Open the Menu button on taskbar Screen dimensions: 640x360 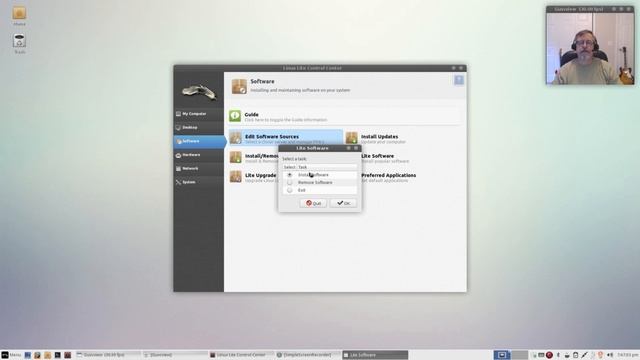[x=11, y=355]
